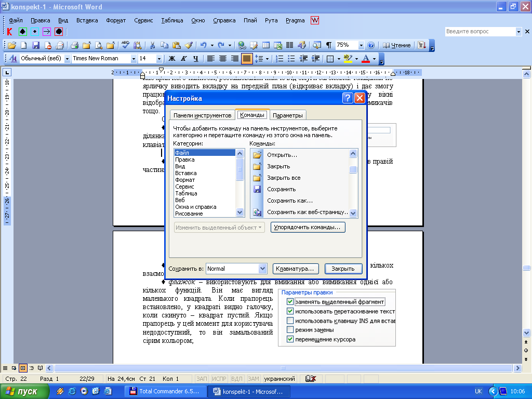This screenshot has height=399, width=532.
Task: Open the Вставка menu
Action: [x=87, y=20]
